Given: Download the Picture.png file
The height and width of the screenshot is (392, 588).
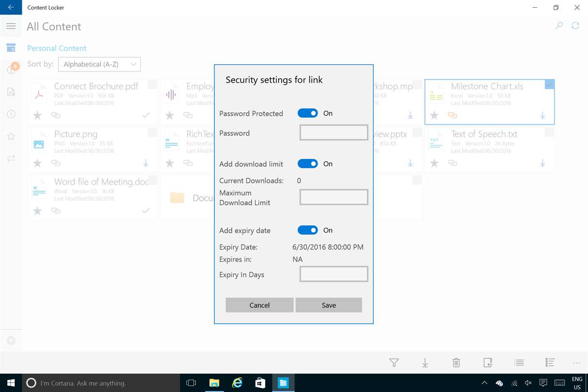Looking at the screenshot, I should (x=146, y=163).
